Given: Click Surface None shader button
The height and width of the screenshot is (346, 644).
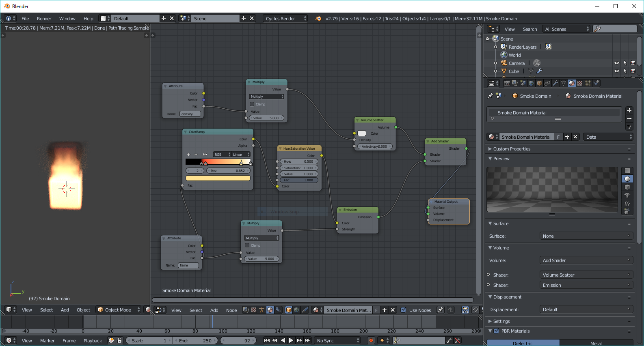Looking at the screenshot, I should [x=586, y=236].
